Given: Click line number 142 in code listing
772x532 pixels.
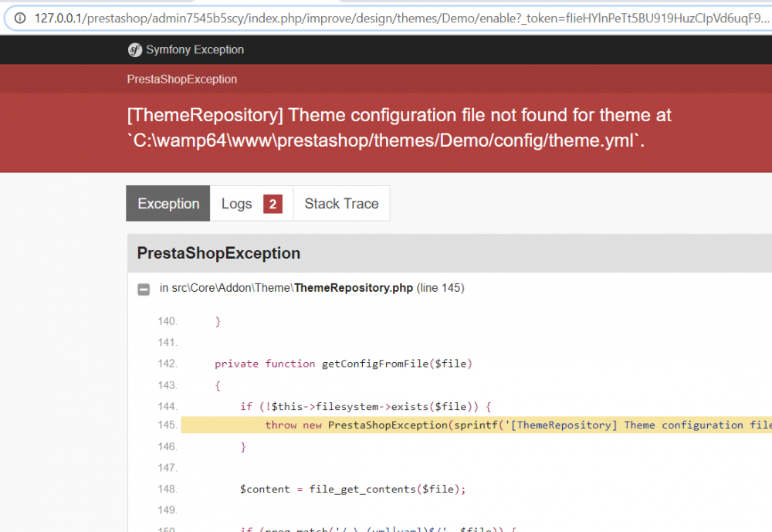Looking at the screenshot, I should pyautogui.click(x=168, y=364).
